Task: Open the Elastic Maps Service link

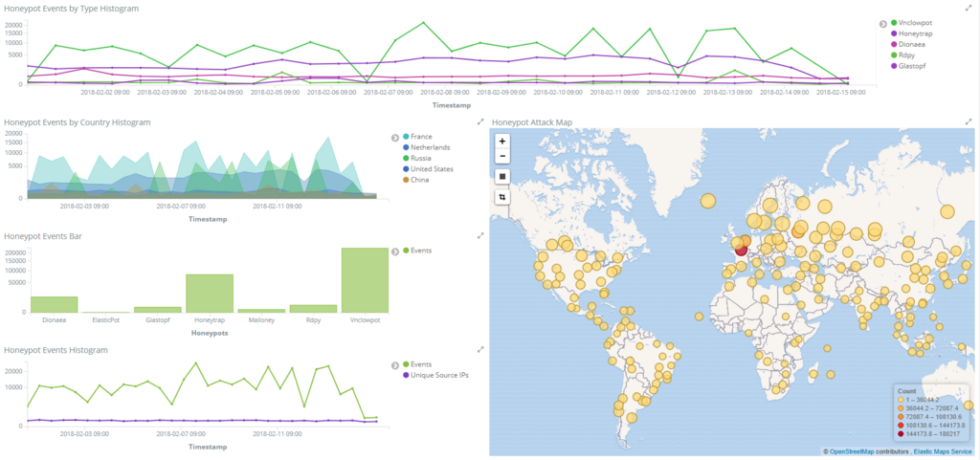Action: [943, 450]
